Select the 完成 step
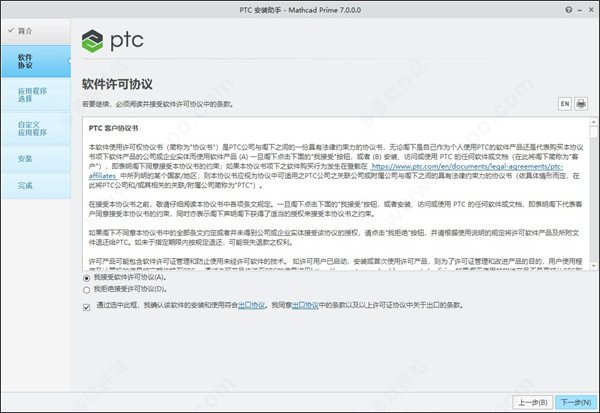This screenshot has width=600, height=413. pos(36,186)
